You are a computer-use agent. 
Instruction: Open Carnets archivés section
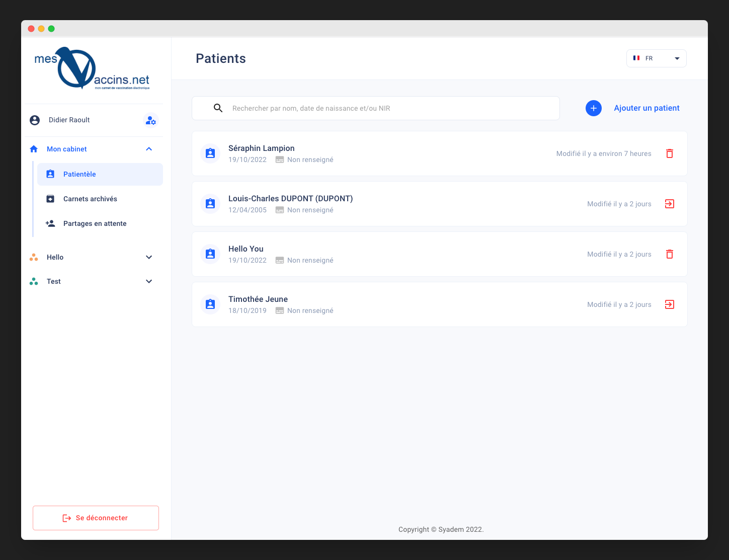tap(90, 198)
